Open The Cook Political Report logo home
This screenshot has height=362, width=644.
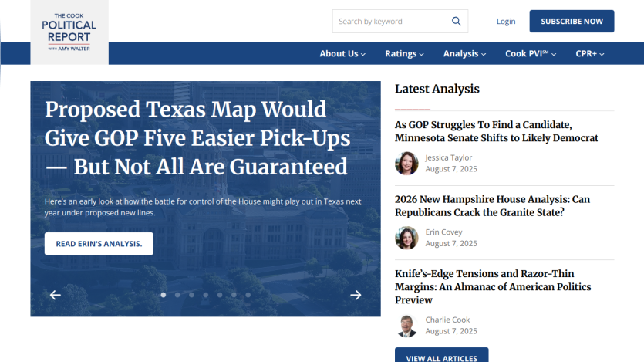click(69, 32)
